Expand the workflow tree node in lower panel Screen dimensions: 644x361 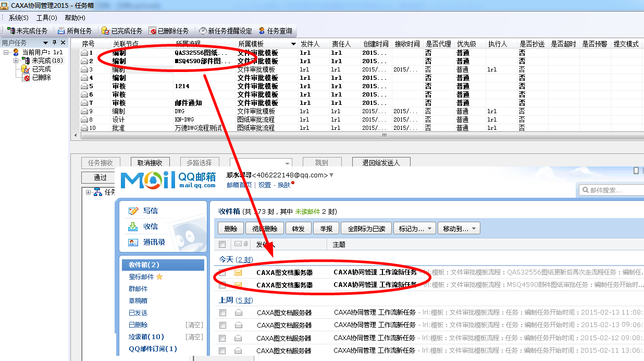pos(89,192)
